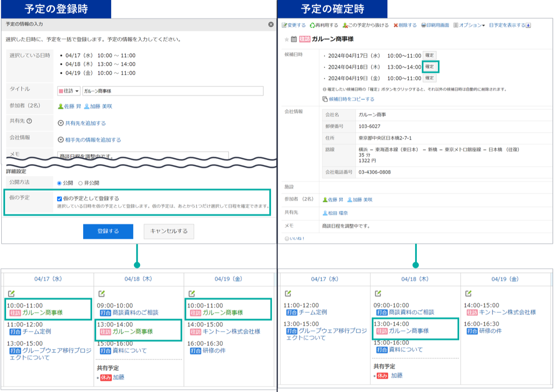Click 04/19（金） header in right calendar
Viewport: 554px width, 392px height.
pyautogui.click(x=505, y=279)
